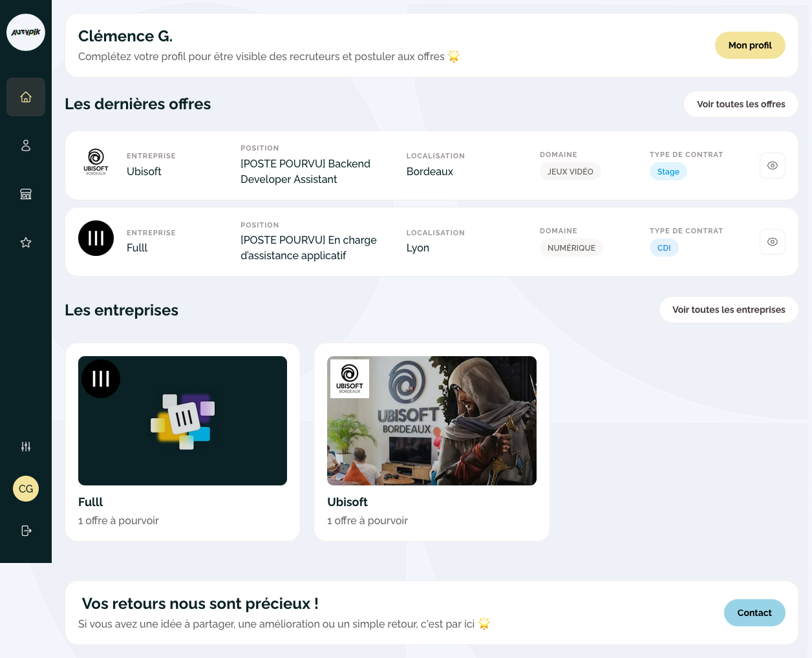Open the Mon profil button

tap(750, 45)
